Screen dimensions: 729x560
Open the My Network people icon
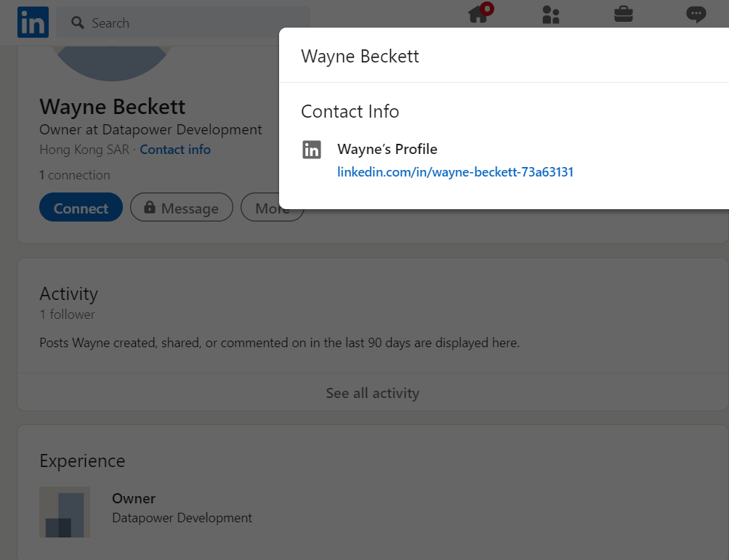pyautogui.click(x=551, y=15)
